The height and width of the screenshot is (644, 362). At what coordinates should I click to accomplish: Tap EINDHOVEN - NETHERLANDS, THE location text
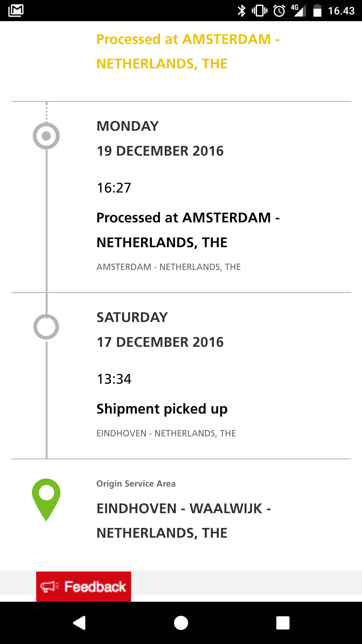(166, 433)
